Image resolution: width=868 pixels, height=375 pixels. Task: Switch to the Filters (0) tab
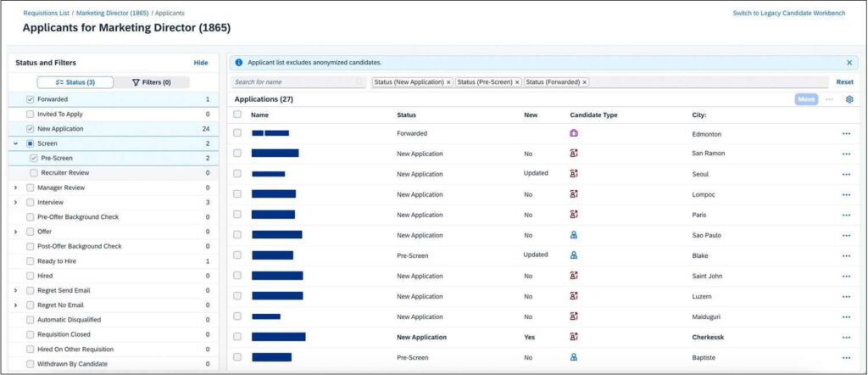pos(152,82)
